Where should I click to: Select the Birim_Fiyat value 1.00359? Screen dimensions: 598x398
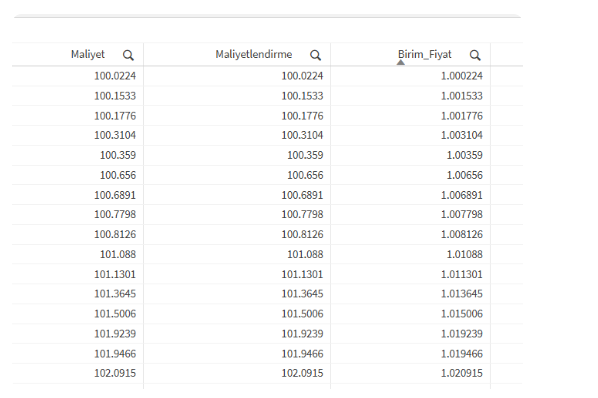coord(465,155)
